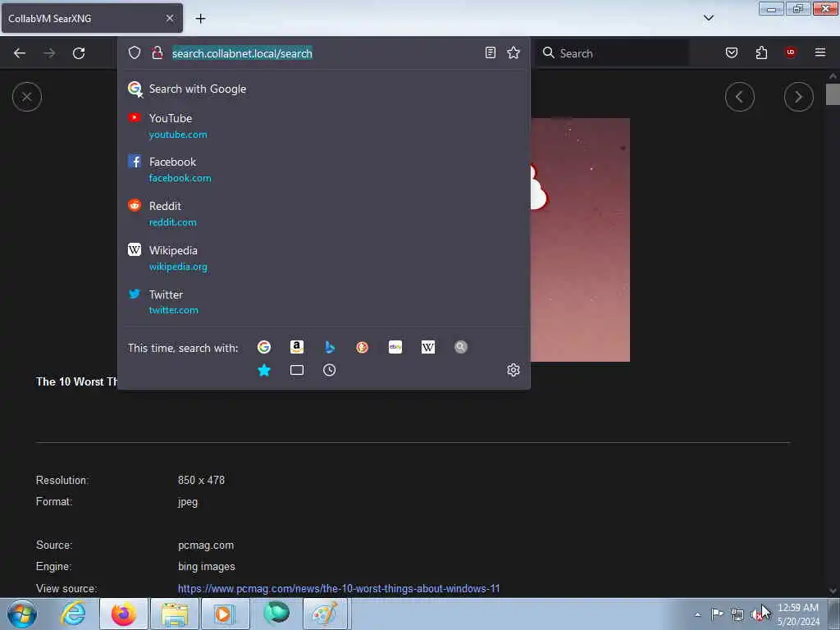Open Windows Media Player from taskbar
840x630 pixels.
tap(224, 614)
